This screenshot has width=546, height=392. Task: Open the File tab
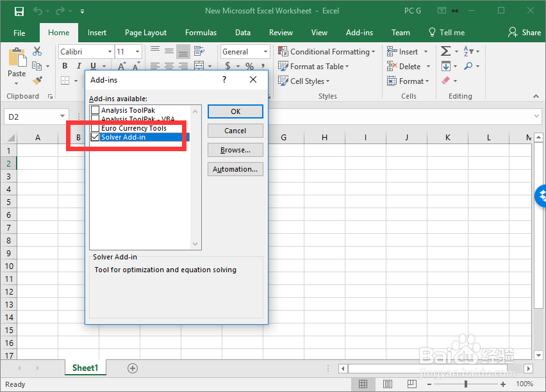(19, 33)
